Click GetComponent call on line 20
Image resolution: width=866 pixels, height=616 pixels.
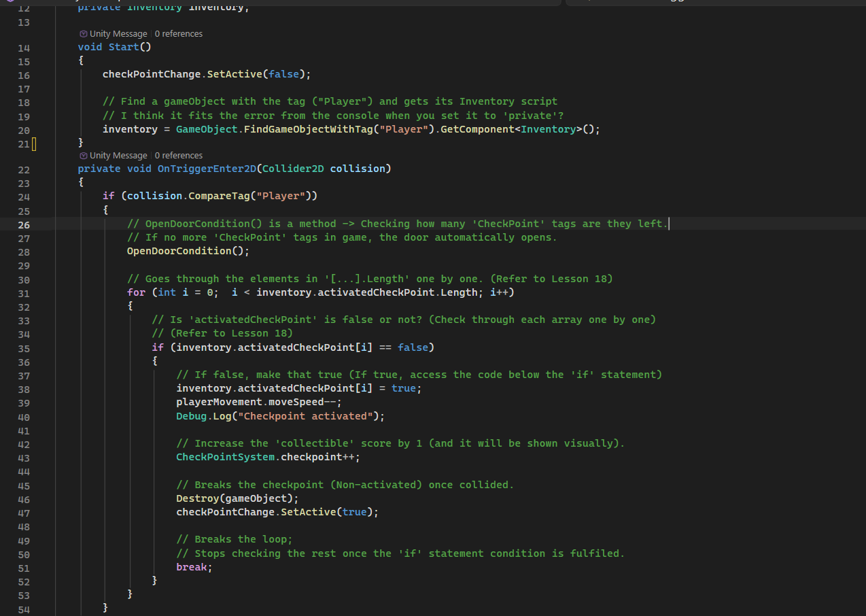478,129
